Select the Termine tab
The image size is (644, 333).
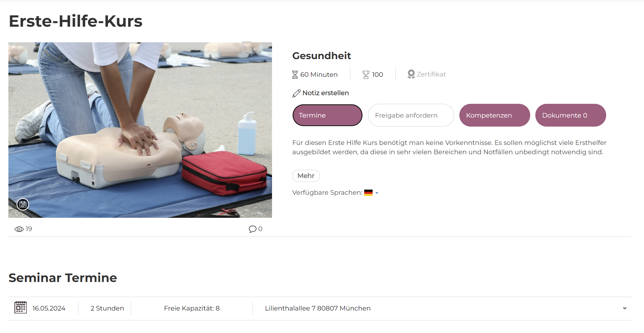click(x=328, y=115)
